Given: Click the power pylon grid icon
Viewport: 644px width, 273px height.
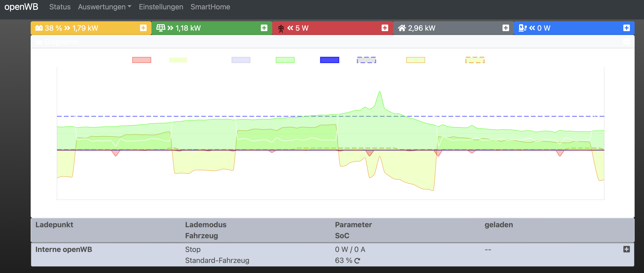Looking at the screenshot, I should [281, 28].
